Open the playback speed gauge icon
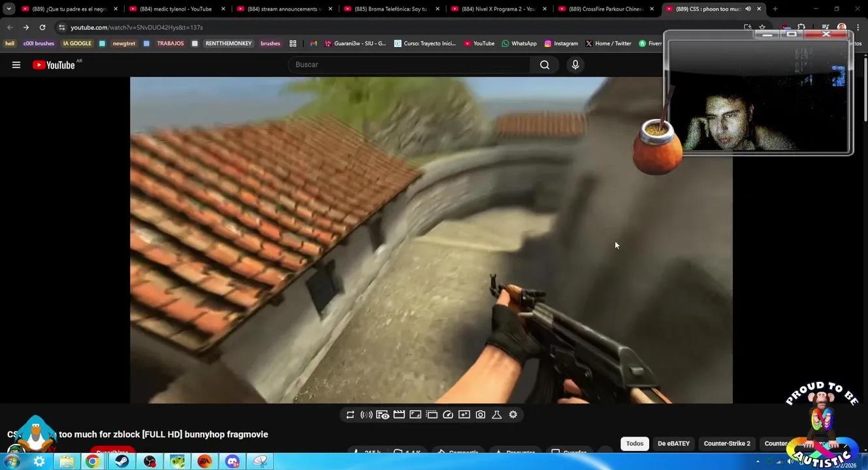This screenshot has width=868, height=470. click(448, 415)
